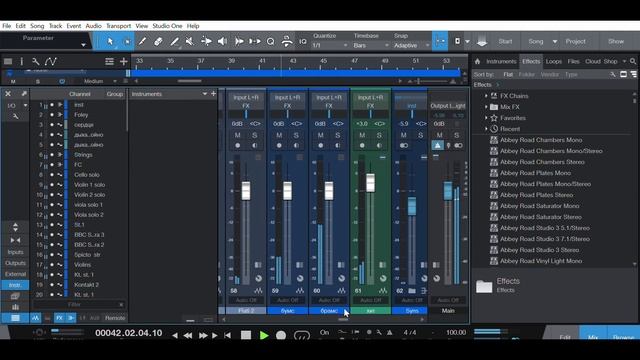Viewport: 640px width, 360px height.
Task: Click the channel 58 volume fader
Action: pyautogui.click(x=246, y=191)
